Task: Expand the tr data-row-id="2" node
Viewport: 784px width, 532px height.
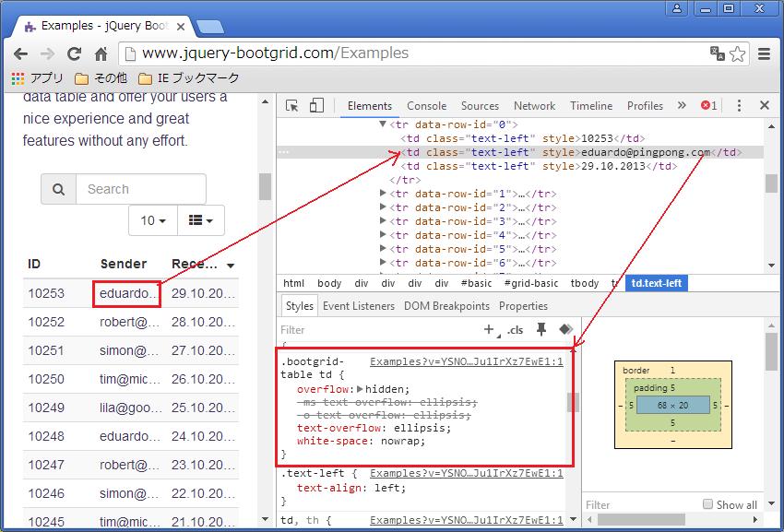Action: pyautogui.click(x=383, y=207)
